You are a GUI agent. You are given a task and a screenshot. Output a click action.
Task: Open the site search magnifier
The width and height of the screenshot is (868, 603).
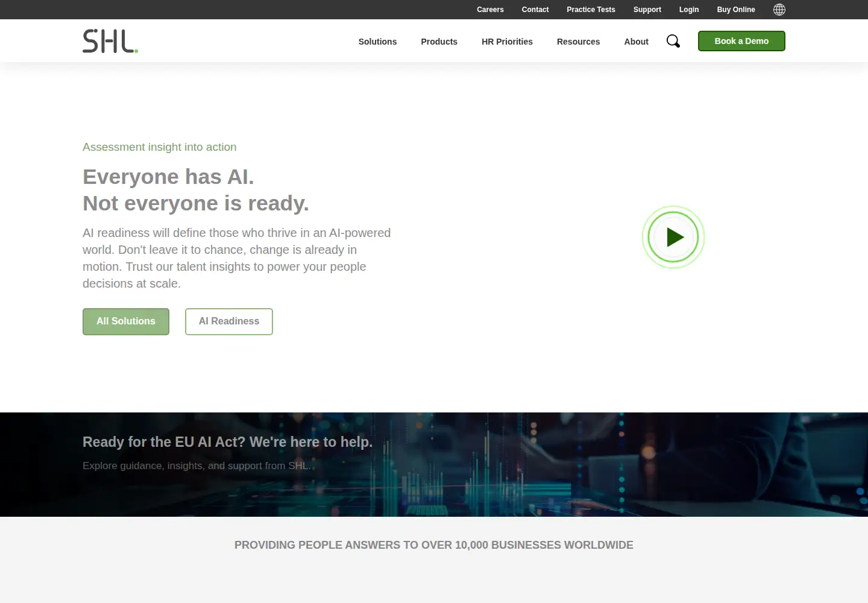pyautogui.click(x=673, y=41)
